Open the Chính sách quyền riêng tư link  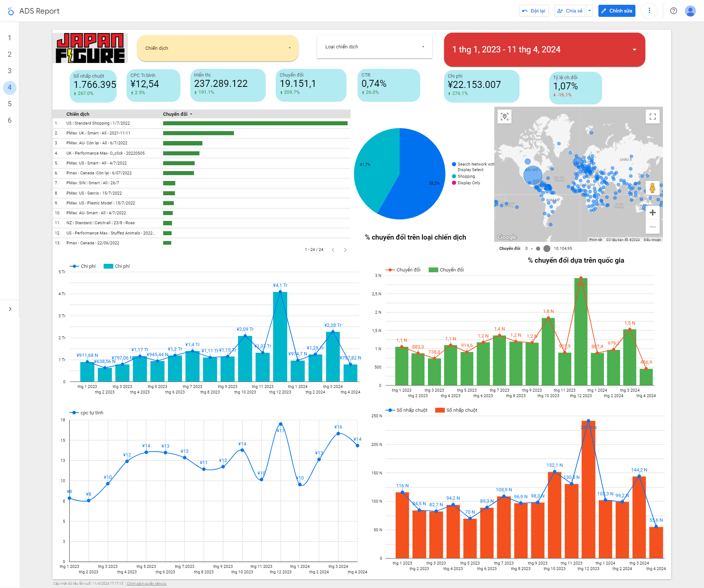tap(146, 584)
